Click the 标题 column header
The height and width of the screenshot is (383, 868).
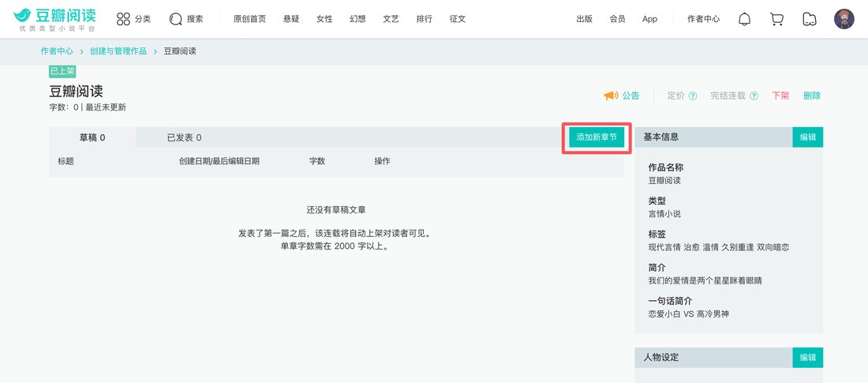coord(65,161)
